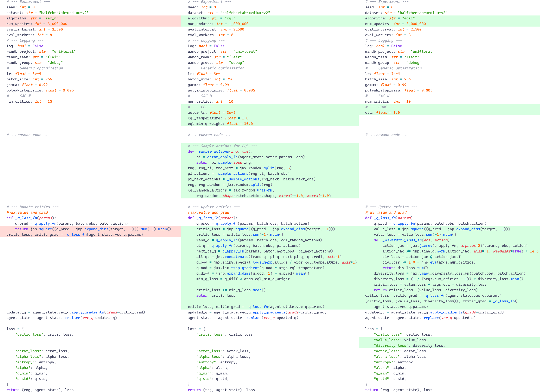Click the pi_next_actions assignment line
The image size is (540, 392).
pyautogui.click(x=252, y=179)
